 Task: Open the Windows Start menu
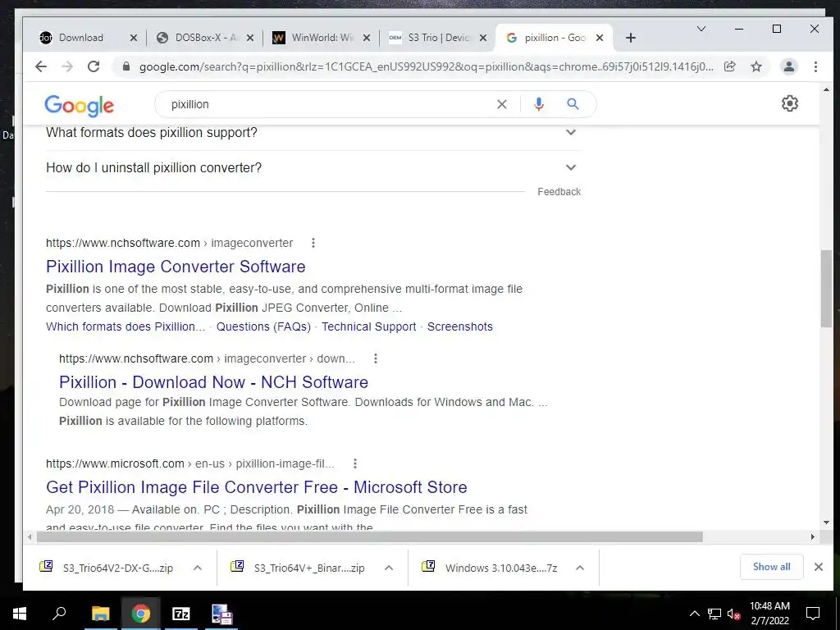click(20, 614)
